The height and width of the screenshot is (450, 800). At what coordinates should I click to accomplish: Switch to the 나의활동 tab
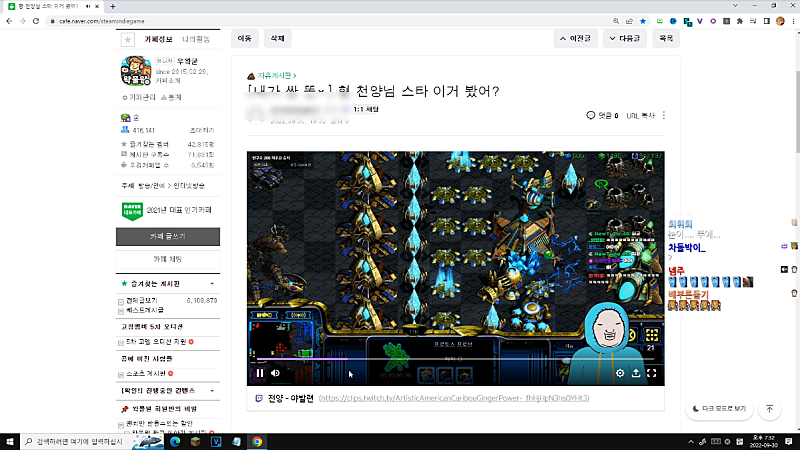coord(196,38)
